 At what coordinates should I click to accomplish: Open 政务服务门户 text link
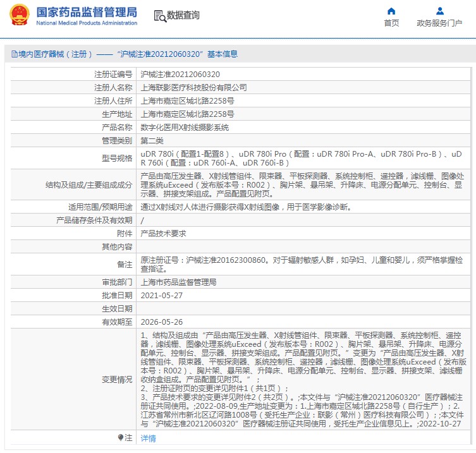439,23
